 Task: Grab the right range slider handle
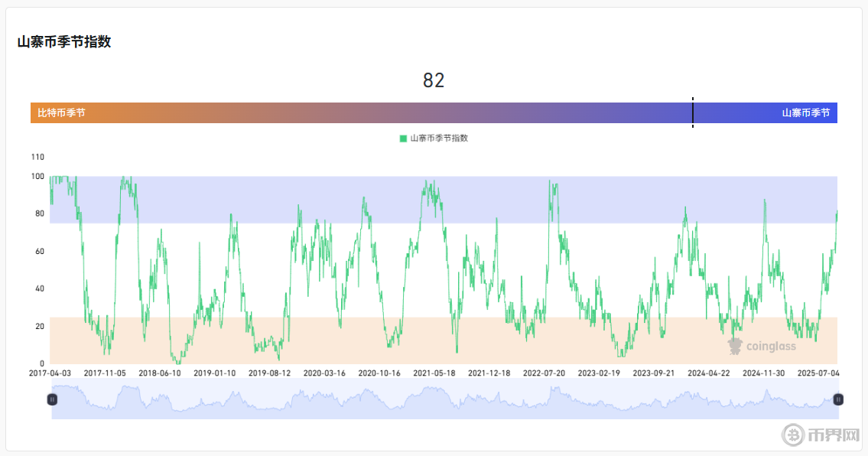click(838, 399)
